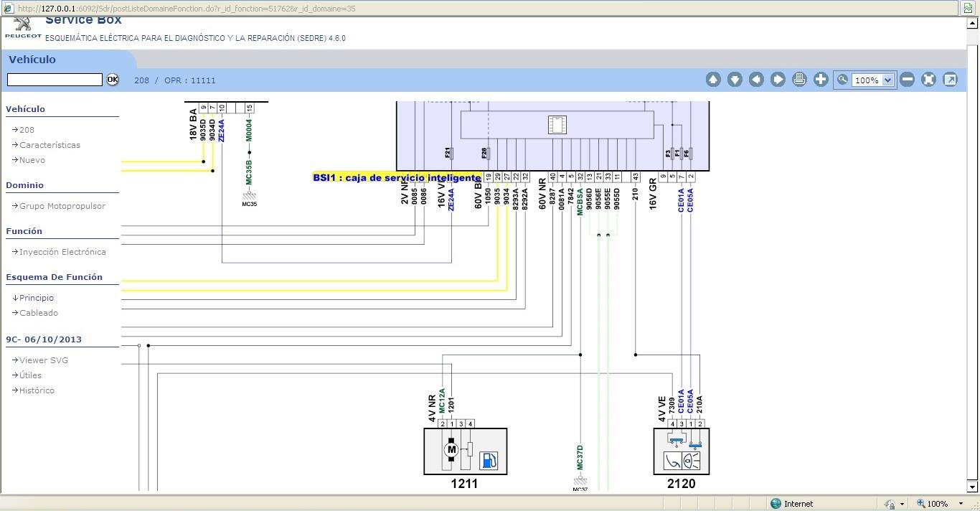Pan the schematic left with the left arrow
Screen dimensions: 980x511
pyautogui.click(x=756, y=80)
